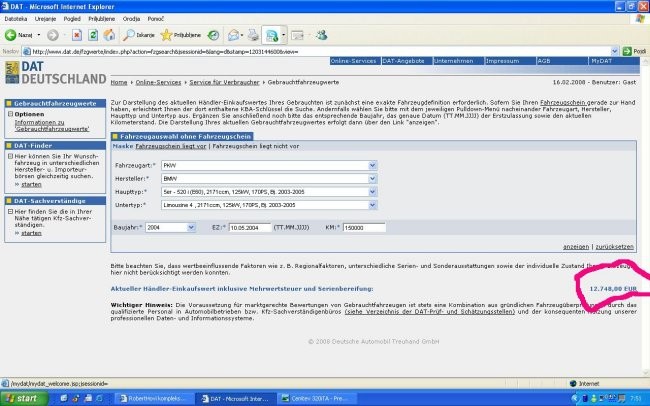Click the Messenger icon in toolbar

(322, 35)
